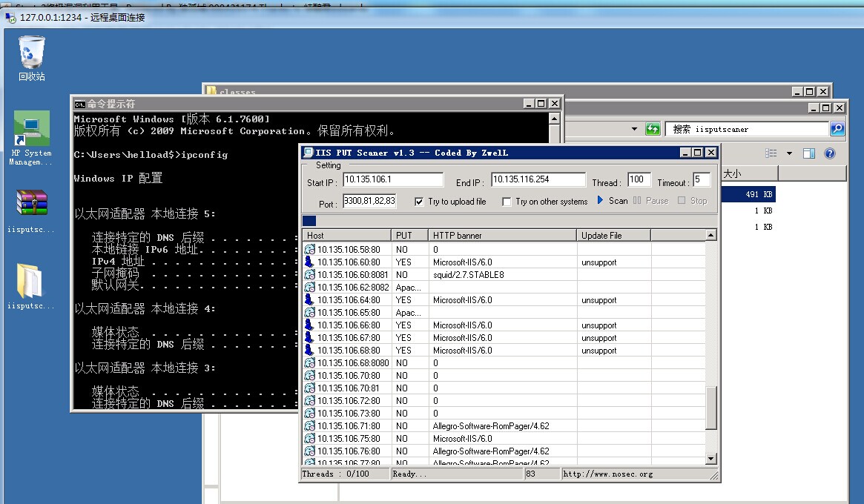Click the scan progress bar in scanner
This screenshot has height=504, width=864.
tap(510, 221)
